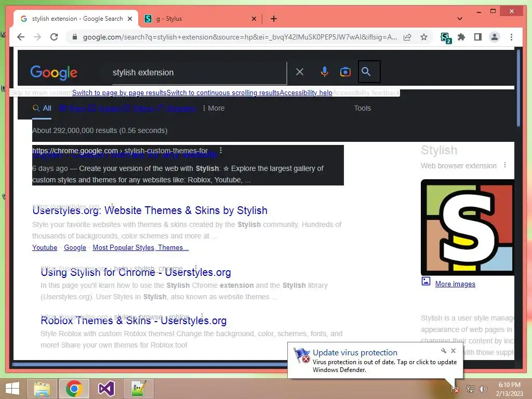
Task: Reload the current page
Action: (x=54, y=37)
